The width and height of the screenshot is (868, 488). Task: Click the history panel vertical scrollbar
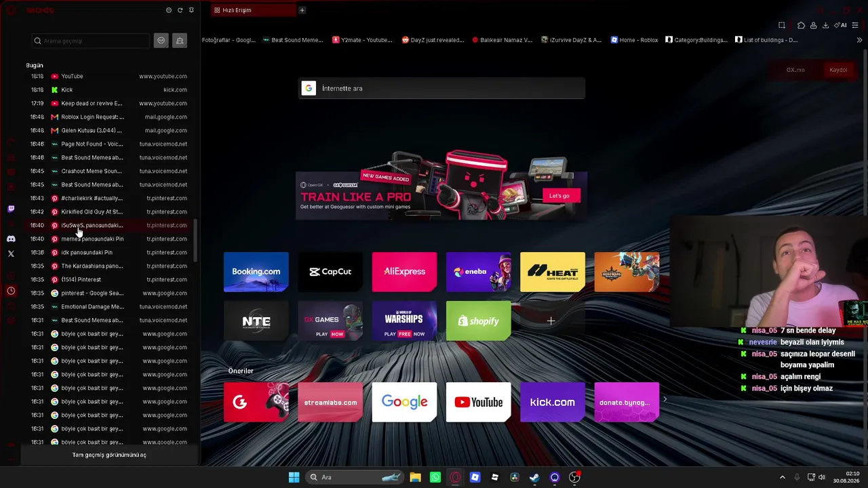point(195,241)
